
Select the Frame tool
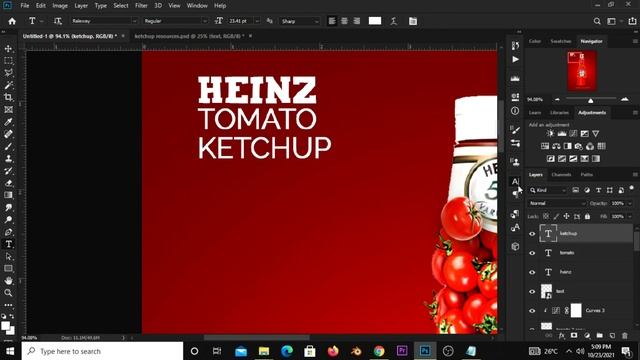click(8, 110)
